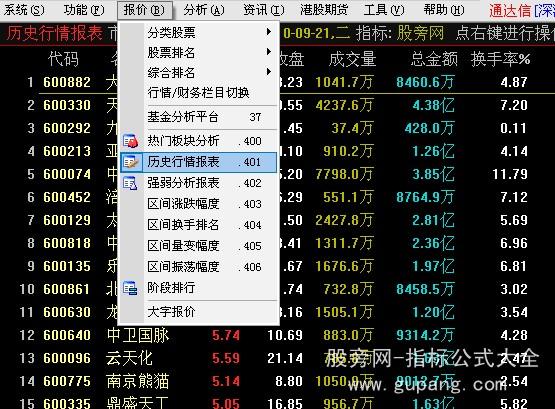Image resolution: width=555 pixels, height=409 pixels.
Task: Click the 阶段排行 menu icon
Action: [x=130, y=288]
